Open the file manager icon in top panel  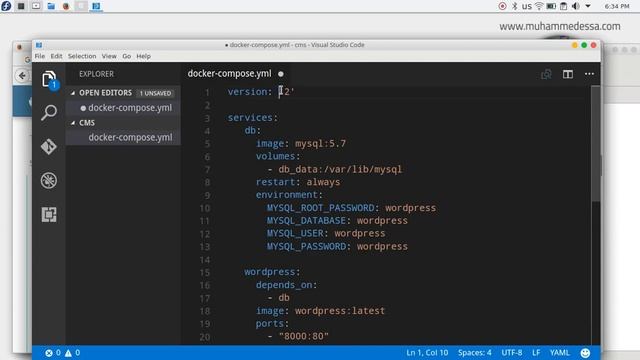51,6
